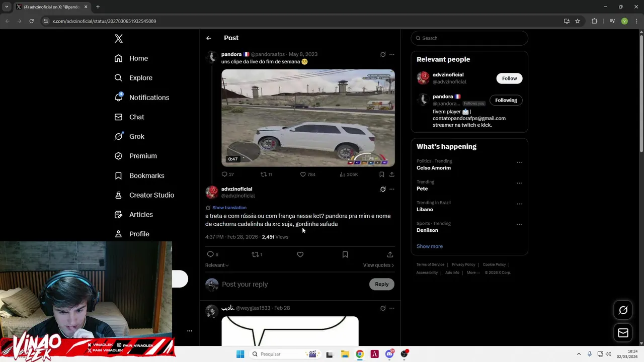644x362 pixels.
Task: Open Articles in the sidebar
Action: click(x=134, y=215)
